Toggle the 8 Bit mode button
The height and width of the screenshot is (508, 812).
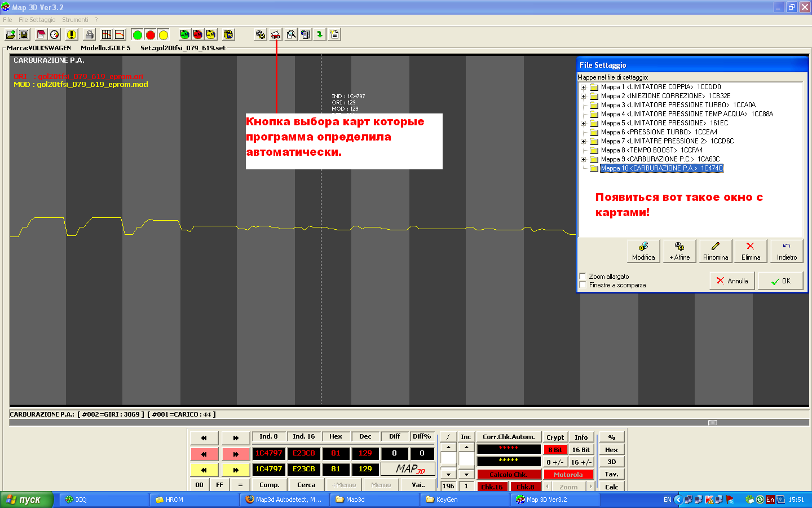(x=555, y=450)
